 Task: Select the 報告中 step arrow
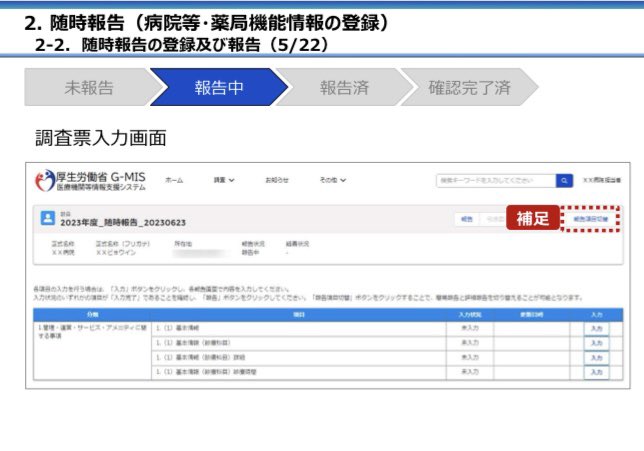(x=219, y=87)
